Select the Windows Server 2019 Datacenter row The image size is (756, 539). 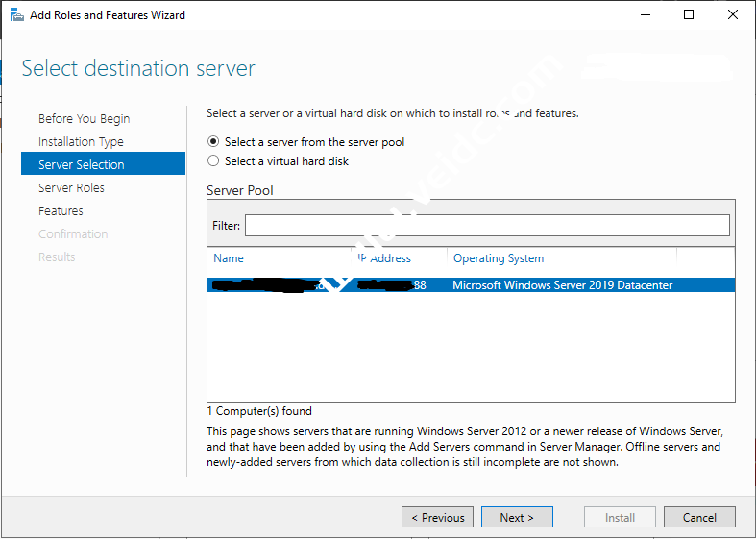point(562,285)
